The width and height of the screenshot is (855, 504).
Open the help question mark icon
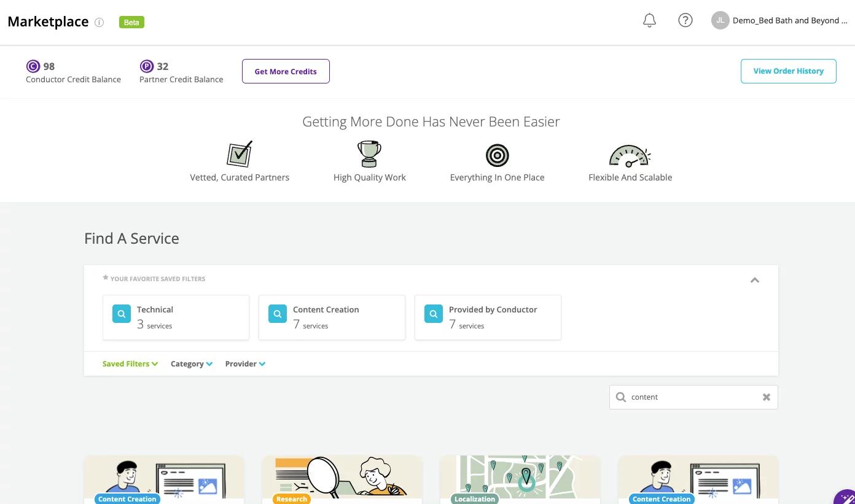point(685,20)
